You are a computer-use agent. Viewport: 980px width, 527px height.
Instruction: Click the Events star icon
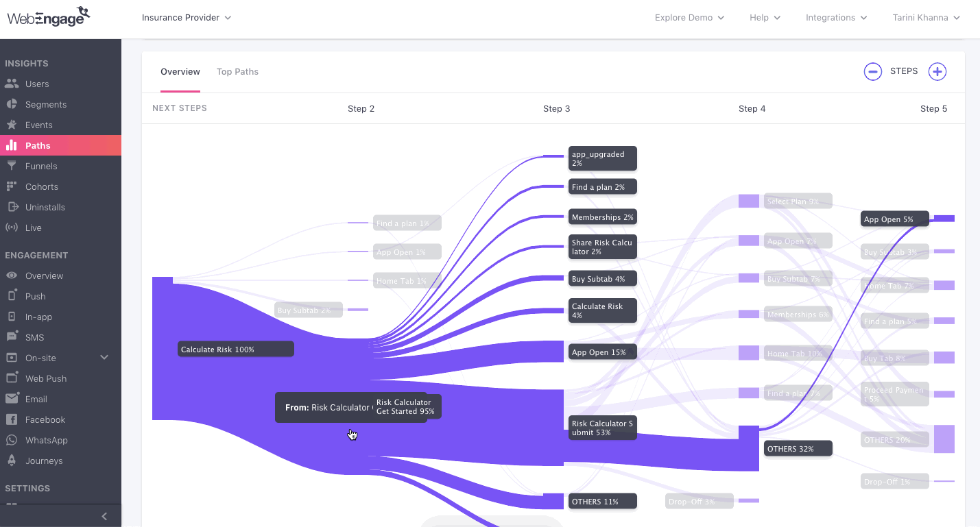pyautogui.click(x=11, y=125)
